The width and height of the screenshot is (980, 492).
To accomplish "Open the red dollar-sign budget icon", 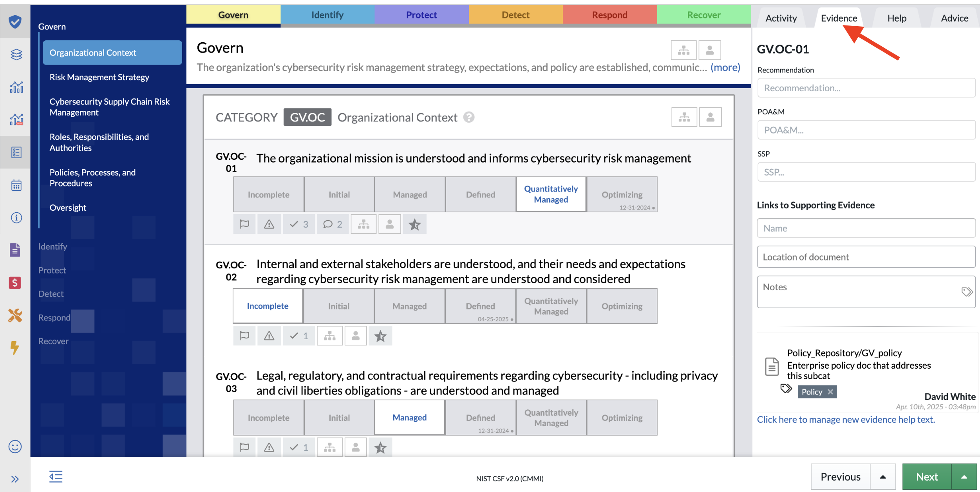I will click(15, 282).
